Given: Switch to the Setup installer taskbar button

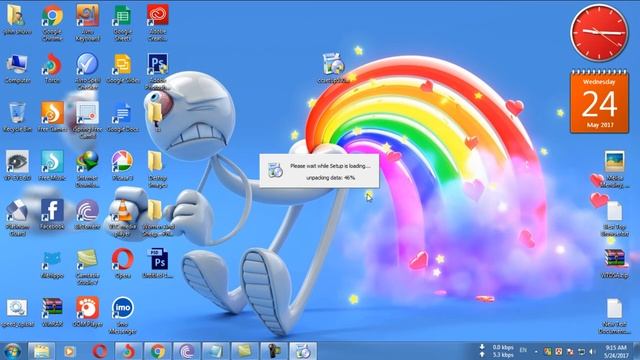Looking at the screenshot, I should coord(303,351).
